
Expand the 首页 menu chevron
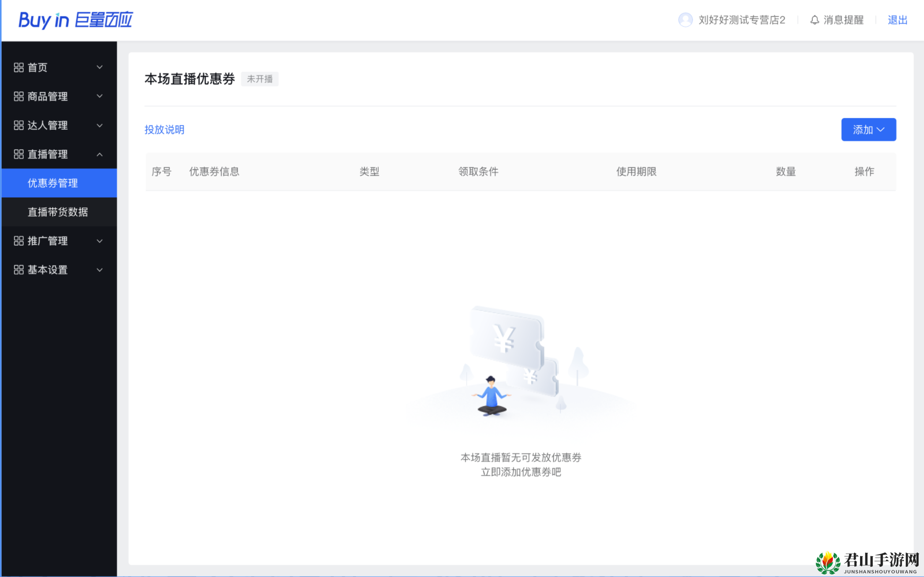[100, 67]
